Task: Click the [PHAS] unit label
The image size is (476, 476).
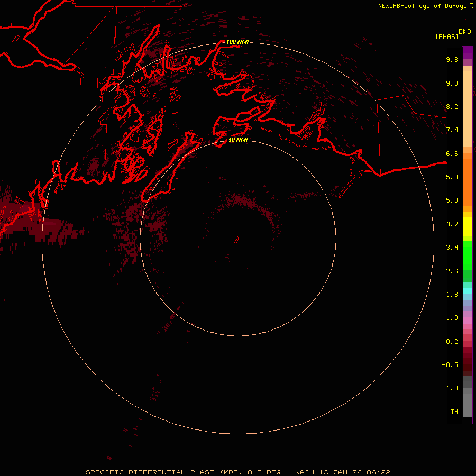Action: tap(447, 36)
